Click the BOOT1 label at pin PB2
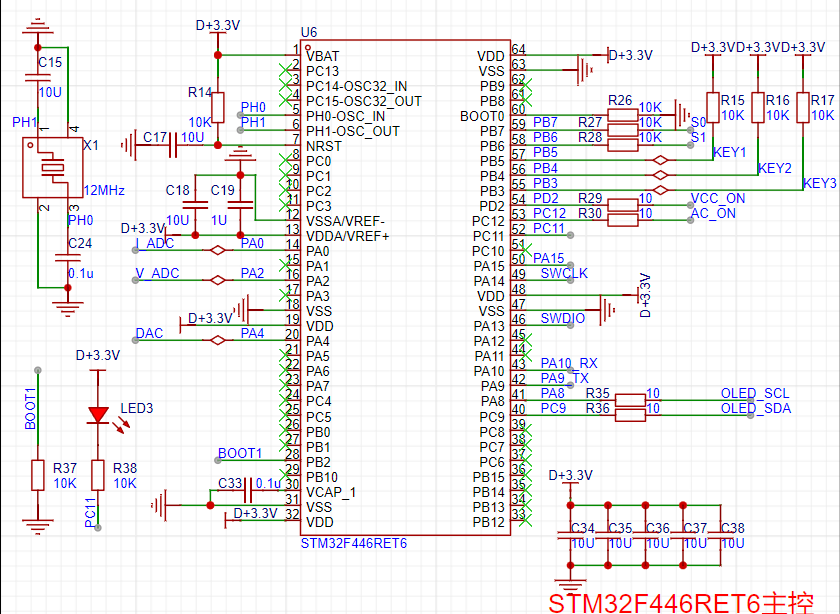This screenshot has height=614, width=840. tap(240, 453)
